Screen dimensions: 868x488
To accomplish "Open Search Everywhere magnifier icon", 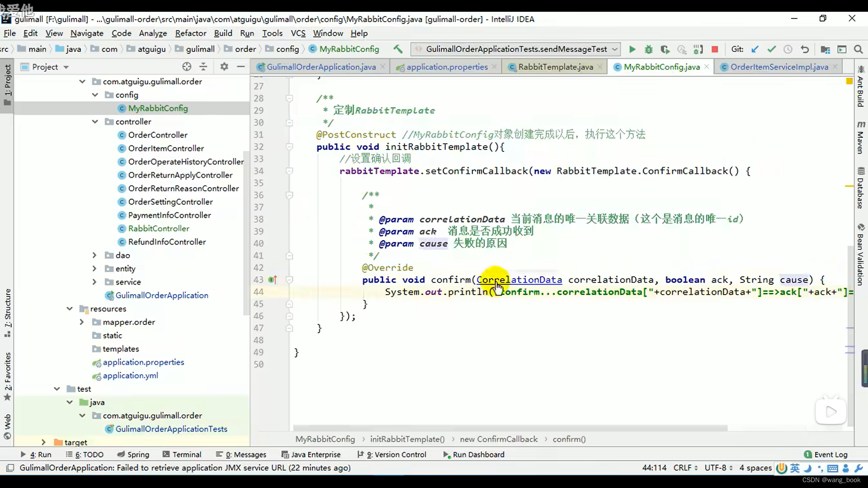I will pyautogui.click(x=858, y=49).
